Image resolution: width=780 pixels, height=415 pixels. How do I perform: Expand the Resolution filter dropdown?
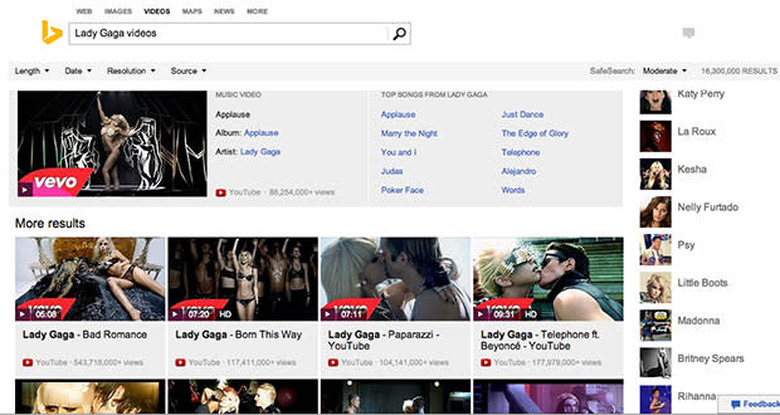click(132, 71)
